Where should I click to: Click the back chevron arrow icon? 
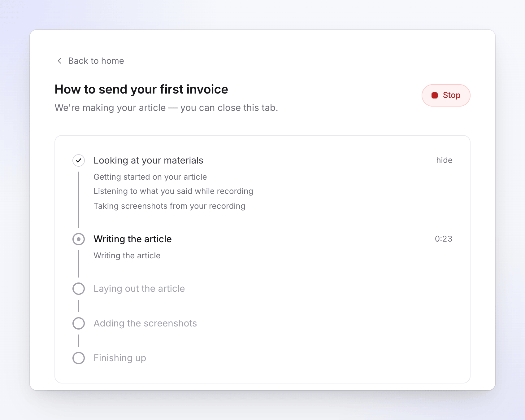pos(59,61)
